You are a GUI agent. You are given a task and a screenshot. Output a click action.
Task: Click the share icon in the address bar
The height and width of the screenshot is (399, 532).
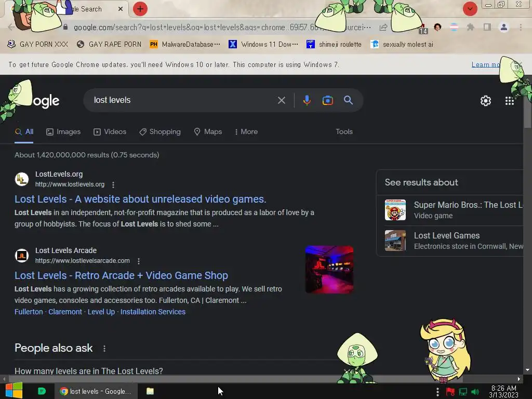coord(383,27)
